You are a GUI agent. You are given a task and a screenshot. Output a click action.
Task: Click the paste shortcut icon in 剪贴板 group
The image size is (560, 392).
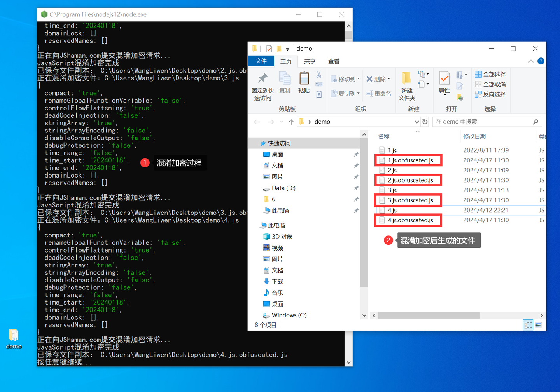pyautogui.click(x=319, y=94)
